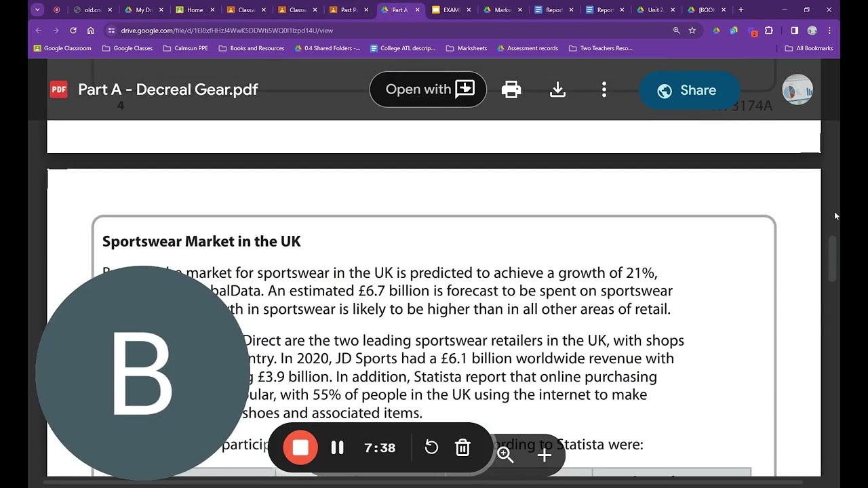The height and width of the screenshot is (488, 868).
Task: Click the plus zoom-in button
Action: pos(545,455)
